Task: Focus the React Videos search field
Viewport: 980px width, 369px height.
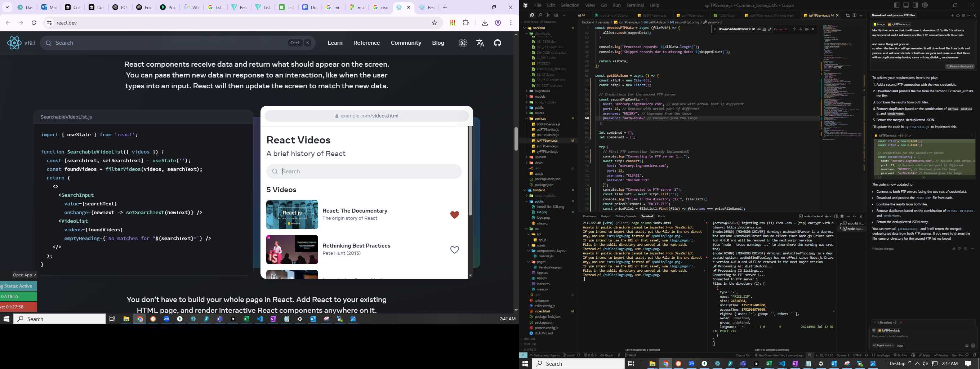Action: click(364, 172)
